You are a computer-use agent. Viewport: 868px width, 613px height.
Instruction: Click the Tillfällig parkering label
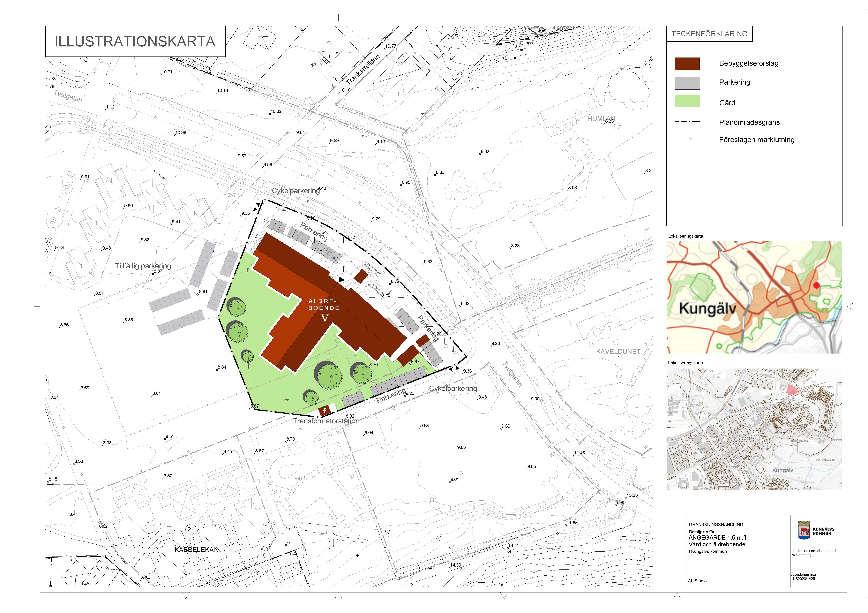click(x=143, y=266)
